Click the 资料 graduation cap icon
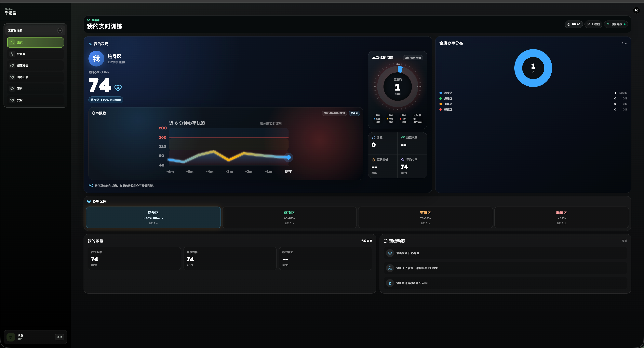This screenshot has width=644, height=348. (x=12, y=89)
